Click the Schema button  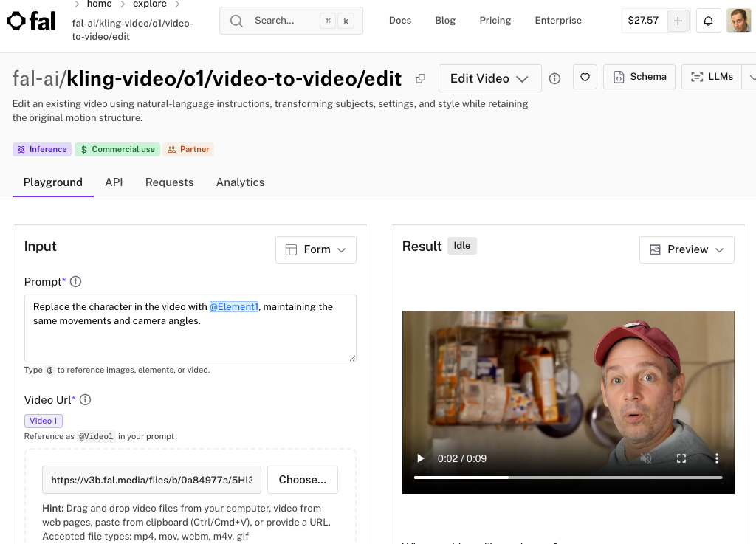(x=639, y=77)
